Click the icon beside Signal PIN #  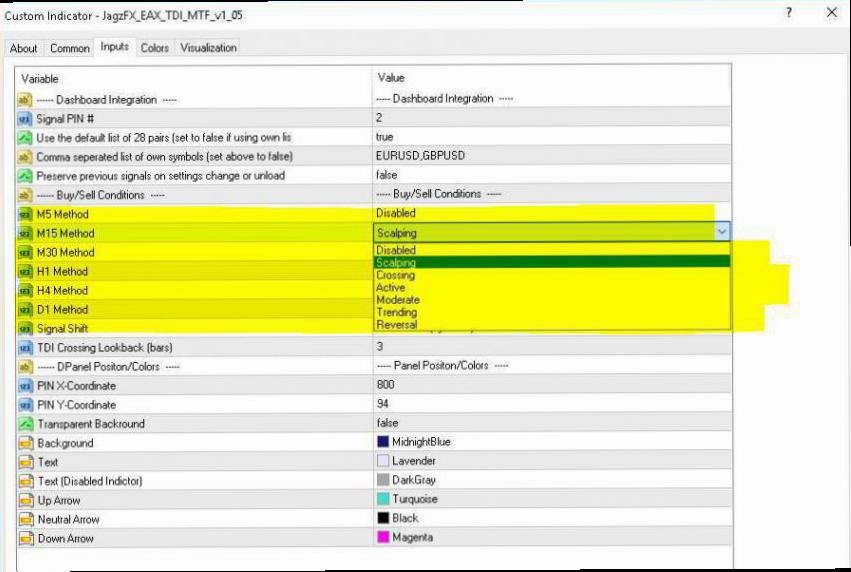[x=25, y=118]
